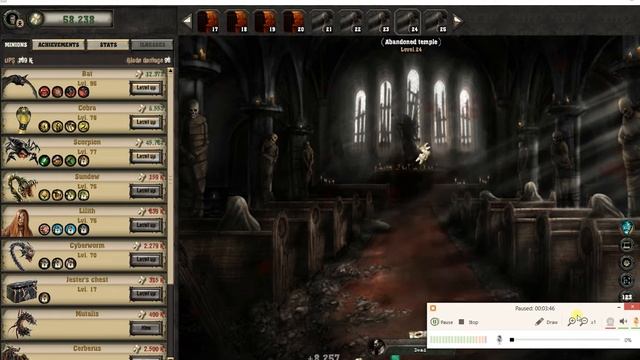Select current level 24 in the level strip
Screen dimensions: 640x360
(407, 21)
